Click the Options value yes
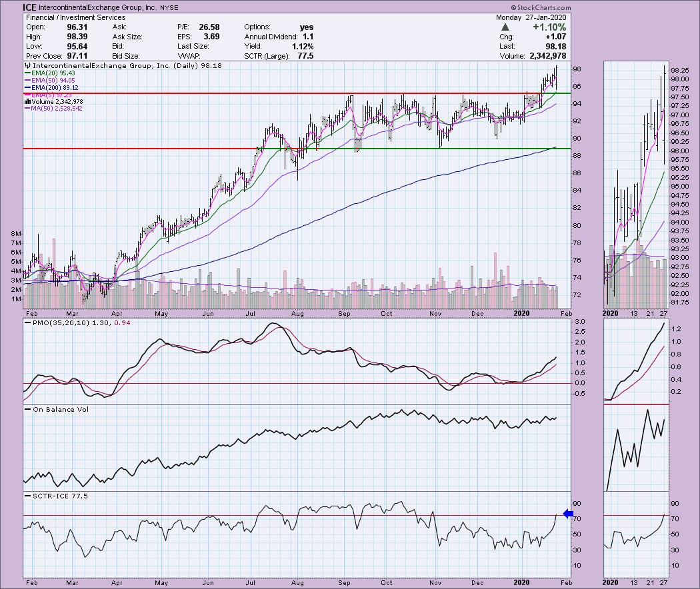The height and width of the screenshot is (589, 700). (307, 27)
